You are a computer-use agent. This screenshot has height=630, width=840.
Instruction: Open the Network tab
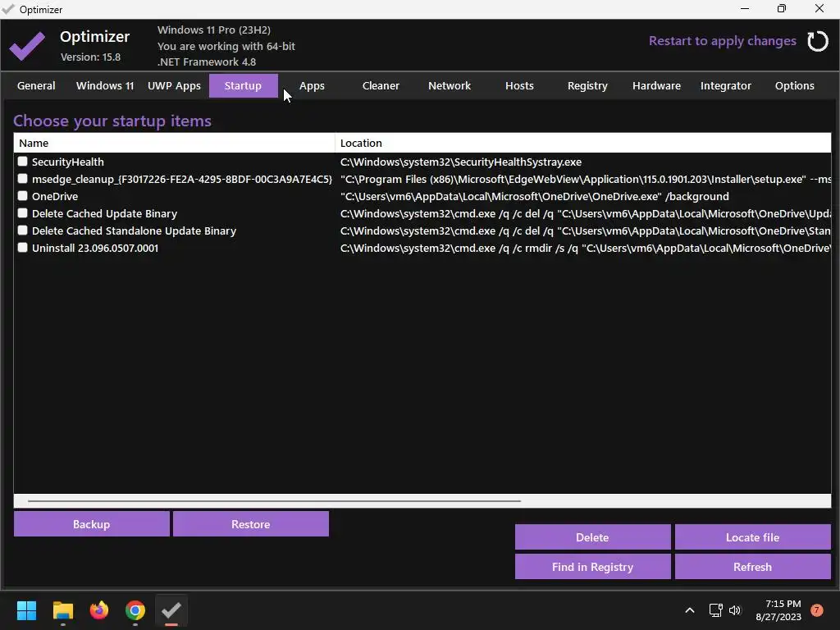(x=450, y=85)
